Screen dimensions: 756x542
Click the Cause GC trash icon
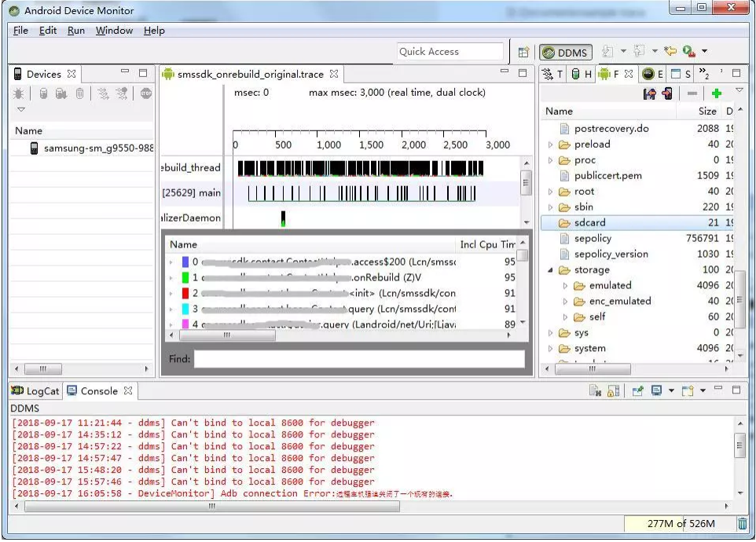pos(79,93)
